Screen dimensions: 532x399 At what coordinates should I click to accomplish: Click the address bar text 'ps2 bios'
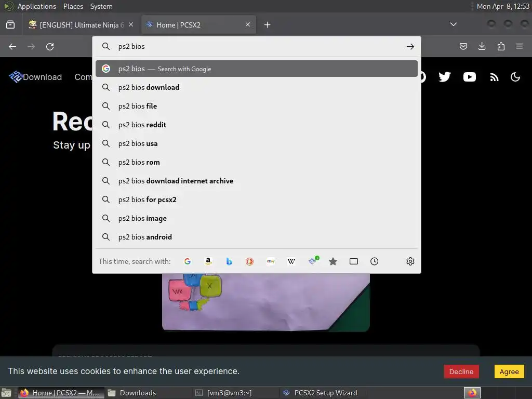pos(131,46)
